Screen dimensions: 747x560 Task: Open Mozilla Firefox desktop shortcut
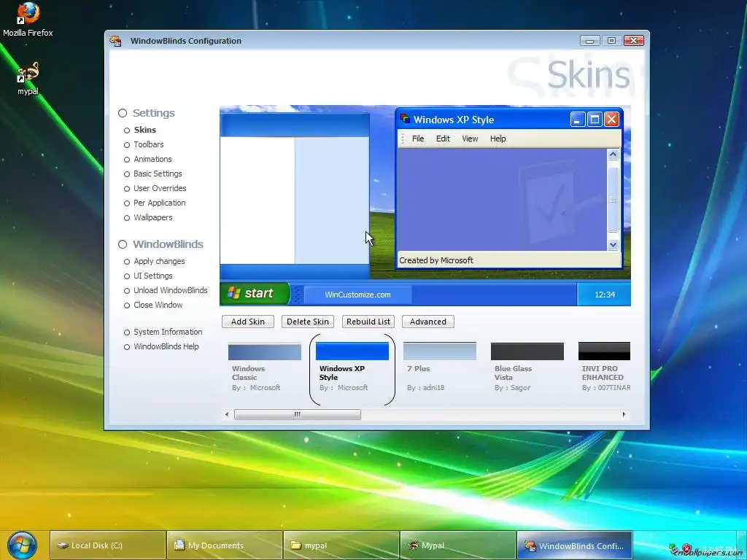28,19
